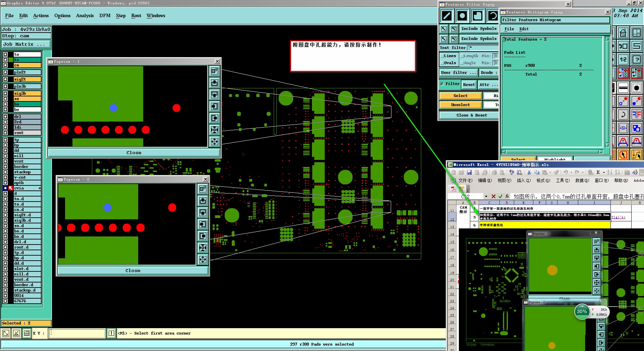Open the AutoSum dropdown arrow in Excel
Image resolution: width=644 pixels, height=351 pixels.
tap(604, 172)
